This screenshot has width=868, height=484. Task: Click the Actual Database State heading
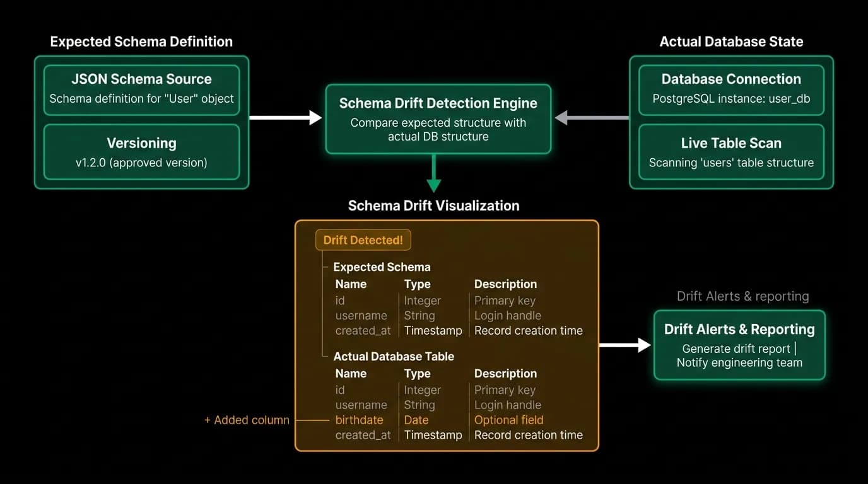click(731, 42)
